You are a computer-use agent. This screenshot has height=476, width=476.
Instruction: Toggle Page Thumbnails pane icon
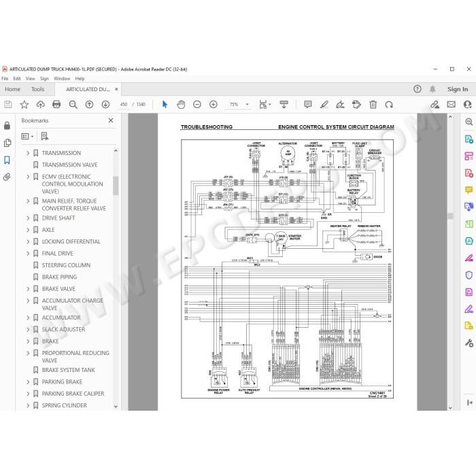(7, 143)
